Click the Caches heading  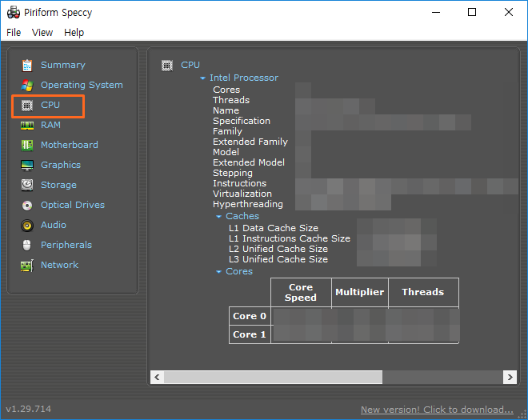[x=242, y=216]
